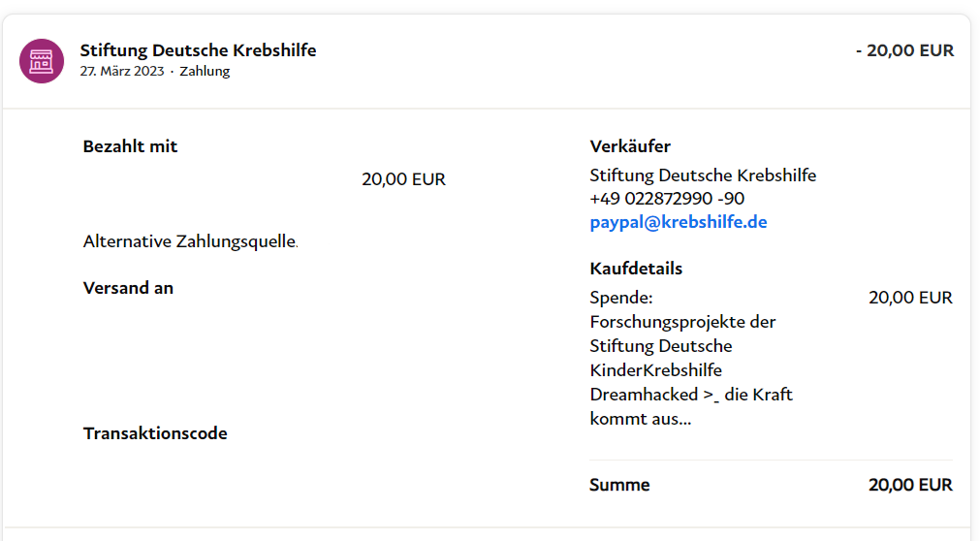The height and width of the screenshot is (541, 980).
Task: Click the Transaktionscode label
Action: click(155, 433)
